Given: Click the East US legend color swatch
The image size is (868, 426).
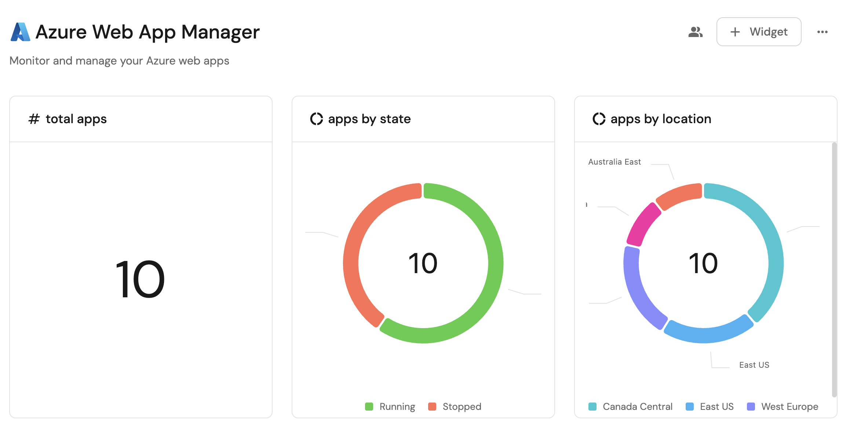Looking at the screenshot, I should (x=690, y=407).
